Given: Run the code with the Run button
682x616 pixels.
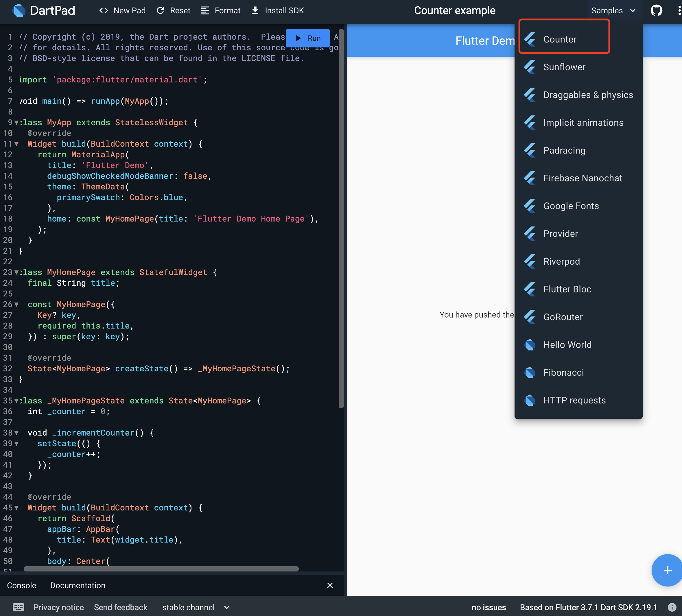Looking at the screenshot, I should [307, 38].
